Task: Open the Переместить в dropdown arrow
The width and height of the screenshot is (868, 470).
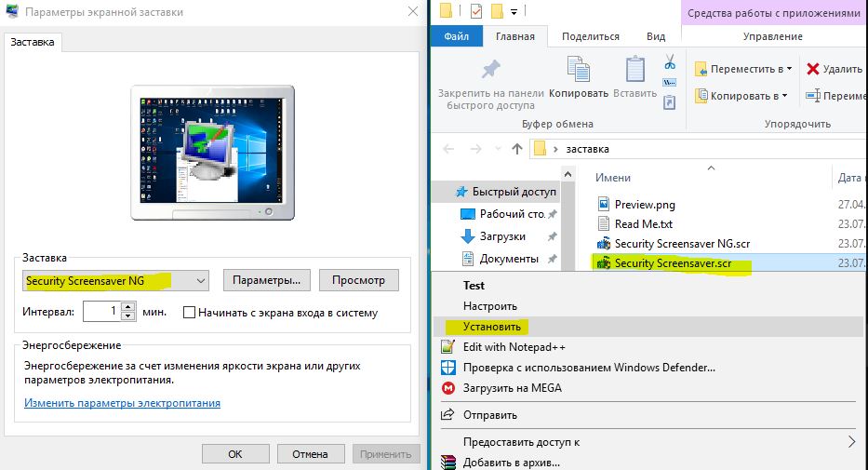Action: pos(790,69)
